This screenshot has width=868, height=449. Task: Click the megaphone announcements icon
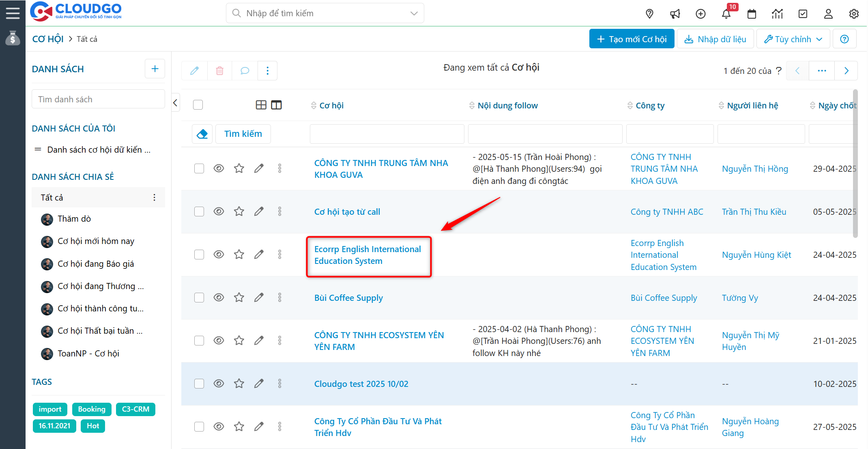675,14
